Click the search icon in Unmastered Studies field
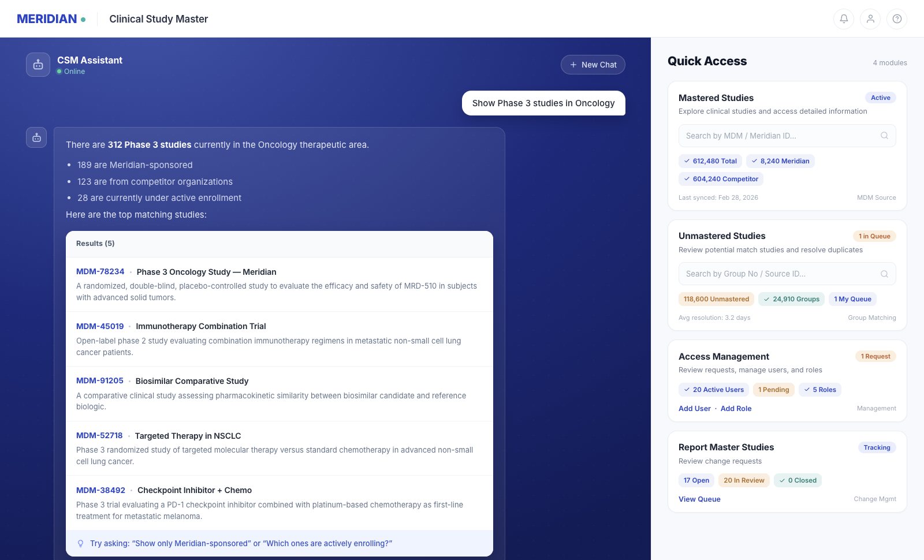This screenshot has width=924, height=560. click(x=884, y=274)
